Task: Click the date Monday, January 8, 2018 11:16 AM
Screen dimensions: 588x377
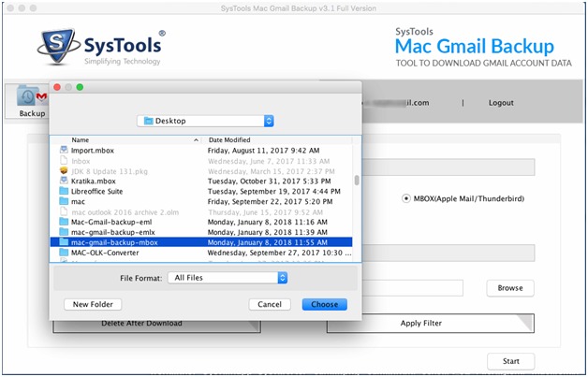Action: (x=268, y=222)
